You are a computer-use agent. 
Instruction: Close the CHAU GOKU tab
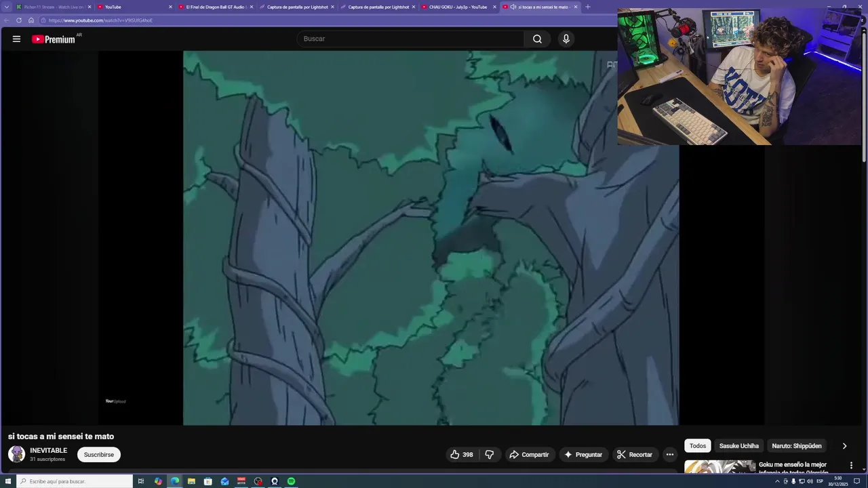point(494,7)
